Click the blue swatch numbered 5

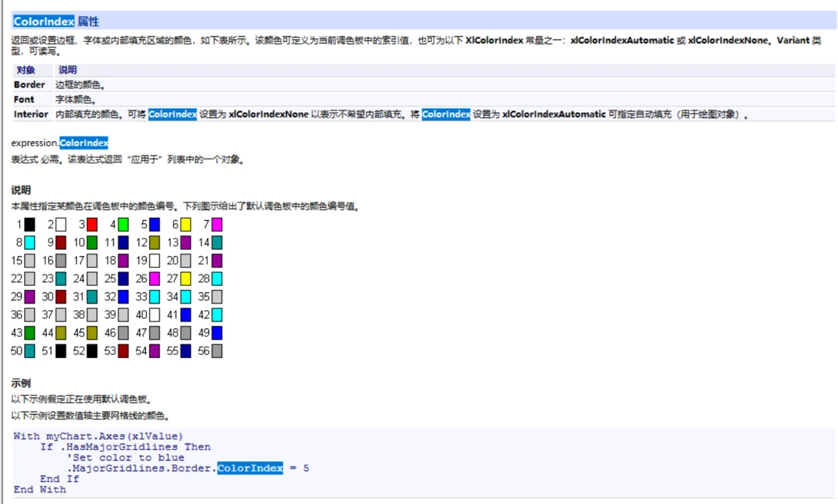154,224
